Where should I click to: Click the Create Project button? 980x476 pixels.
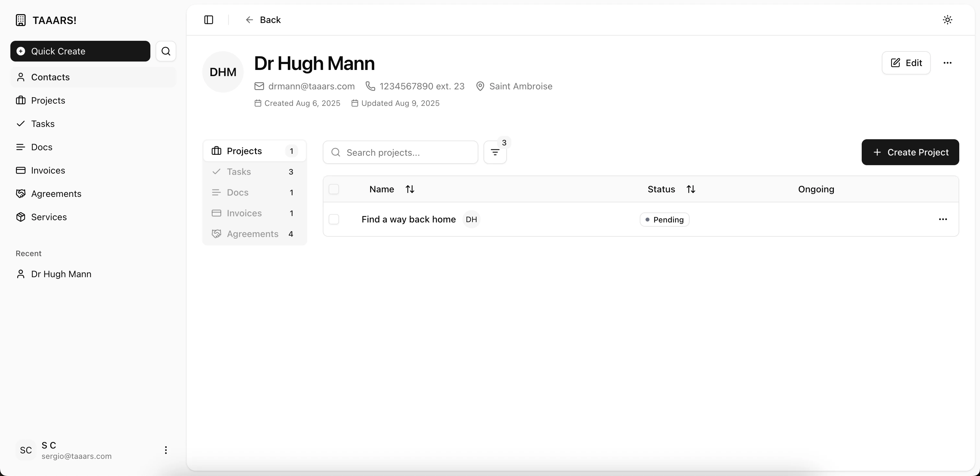910,153
